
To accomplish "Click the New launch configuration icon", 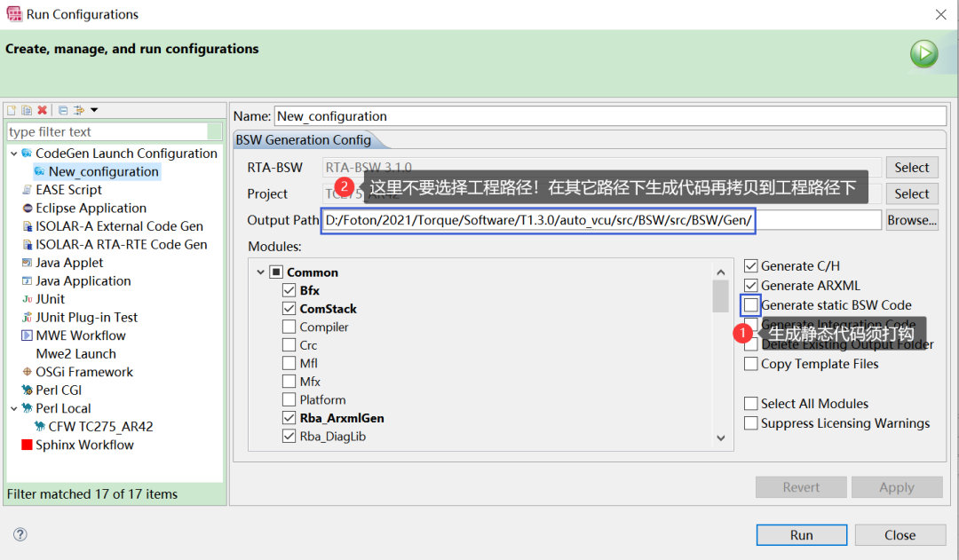I will point(11,110).
